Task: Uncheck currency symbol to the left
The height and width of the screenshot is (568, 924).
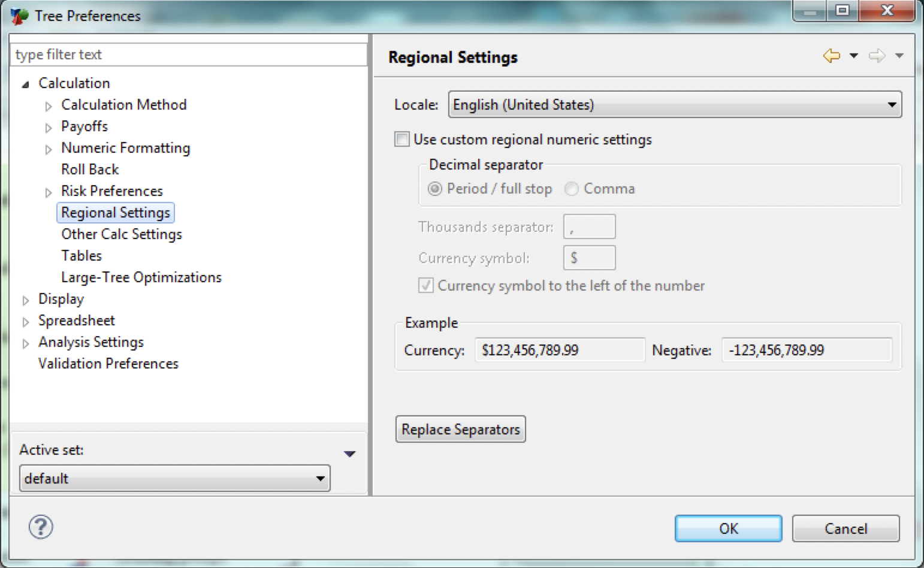Action: click(x=425, y=286)
